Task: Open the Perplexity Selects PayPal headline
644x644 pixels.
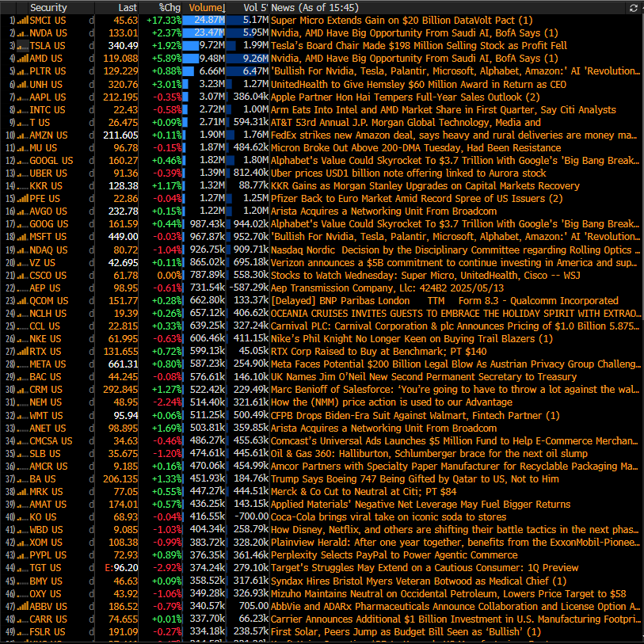Action: [x=394, y=555]
